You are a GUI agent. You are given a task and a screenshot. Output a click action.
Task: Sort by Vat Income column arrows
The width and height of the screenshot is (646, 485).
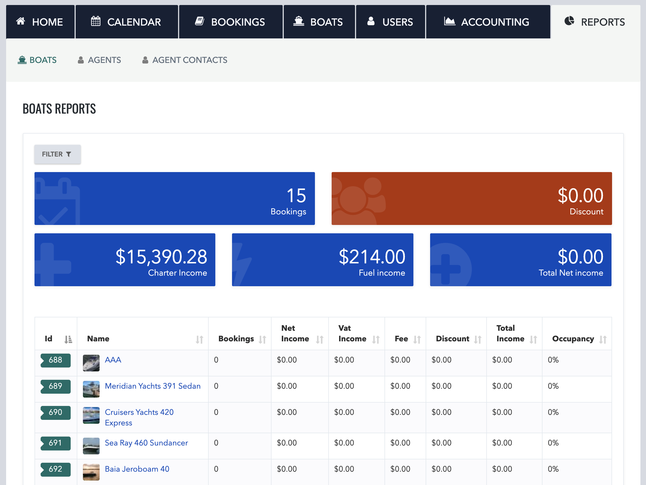377,339
